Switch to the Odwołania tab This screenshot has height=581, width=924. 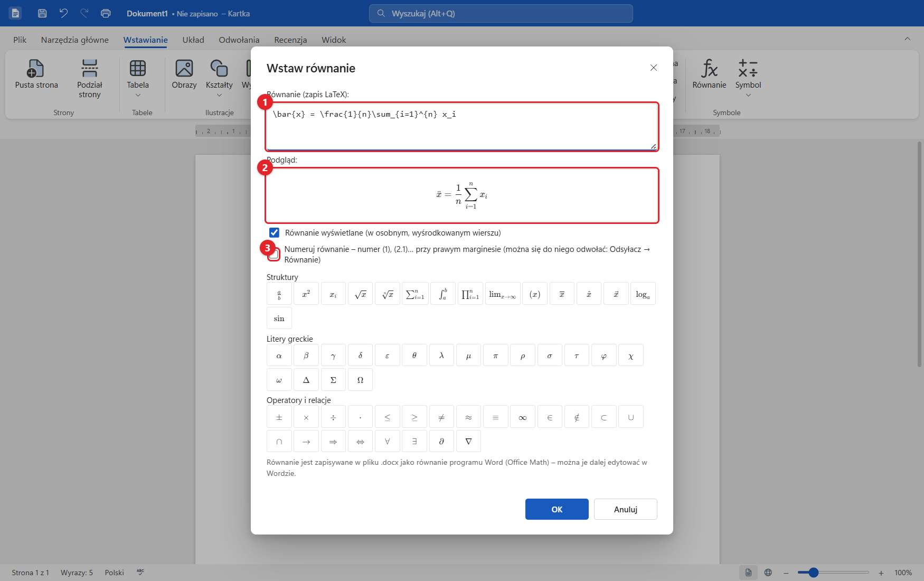(239, 40)
